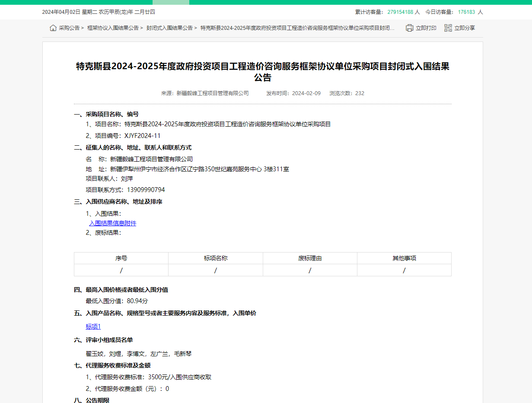The height and width of the screenshot is (403, 532).
Task: Click the contact phone number 13909990794
Action: 146,190
